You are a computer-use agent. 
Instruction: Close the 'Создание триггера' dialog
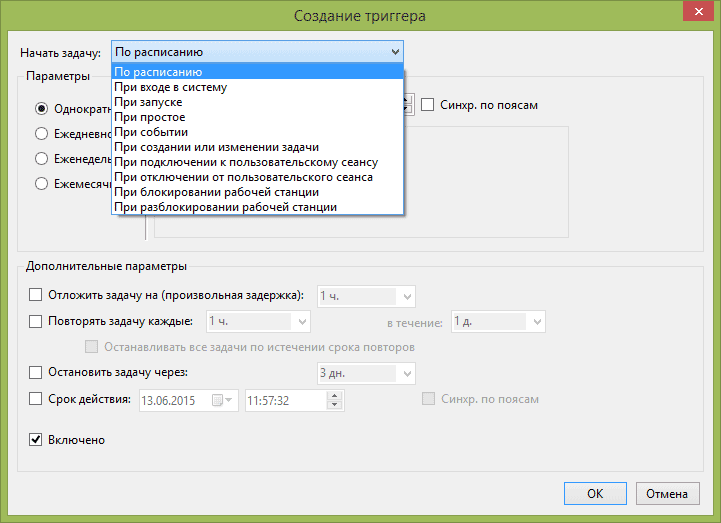pyautogui.click(x=698, y=11)
